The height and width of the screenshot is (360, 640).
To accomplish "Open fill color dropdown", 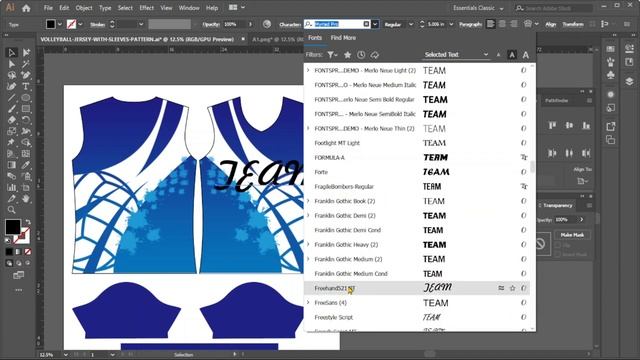I will pos(60,24).
